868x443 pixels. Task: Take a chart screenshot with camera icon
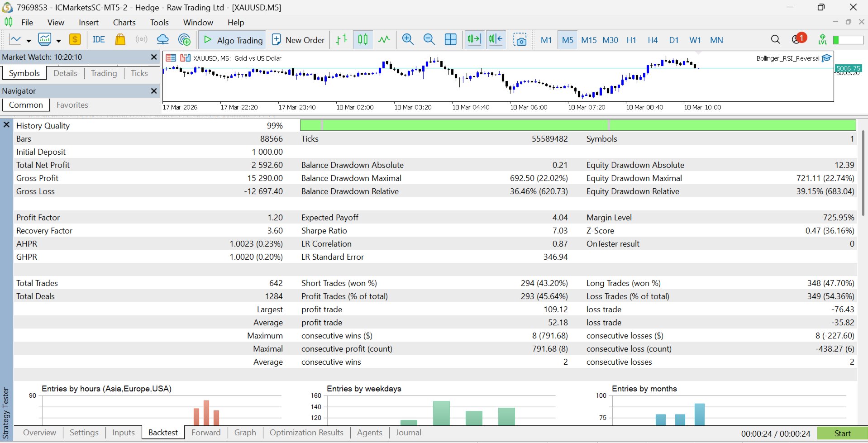pyautogui.click(x=520, y=40)
